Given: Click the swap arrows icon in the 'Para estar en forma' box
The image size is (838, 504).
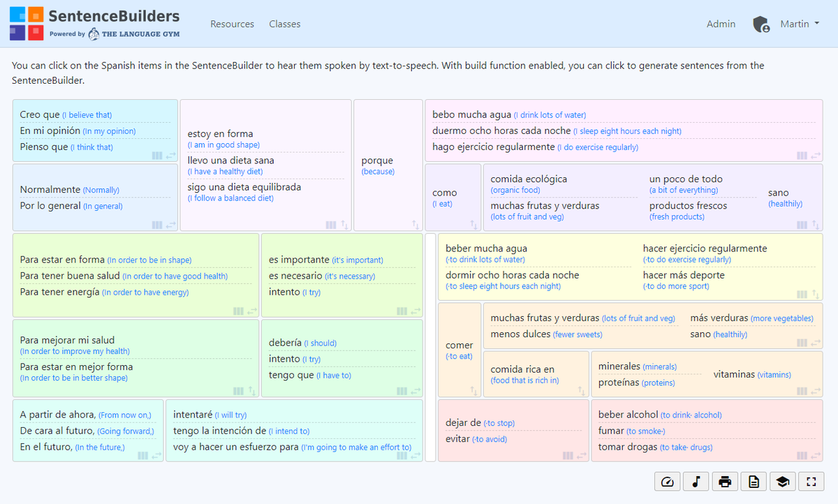Looking at the screenshot, I should click(252, 311).
